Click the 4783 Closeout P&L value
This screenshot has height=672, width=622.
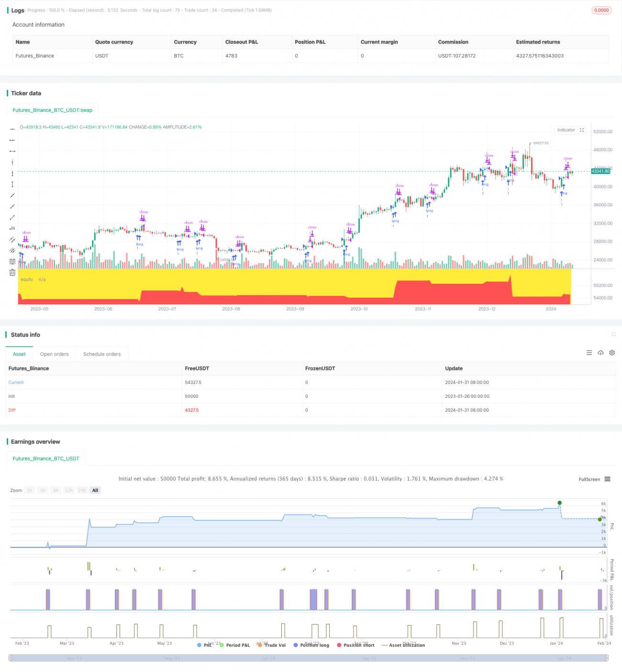tap(231, 56)
